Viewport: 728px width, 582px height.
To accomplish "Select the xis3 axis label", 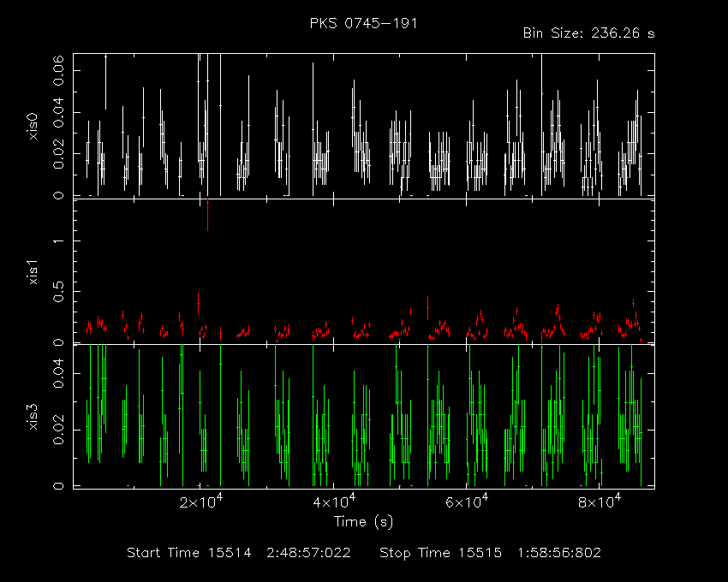I will coord(33,417).
